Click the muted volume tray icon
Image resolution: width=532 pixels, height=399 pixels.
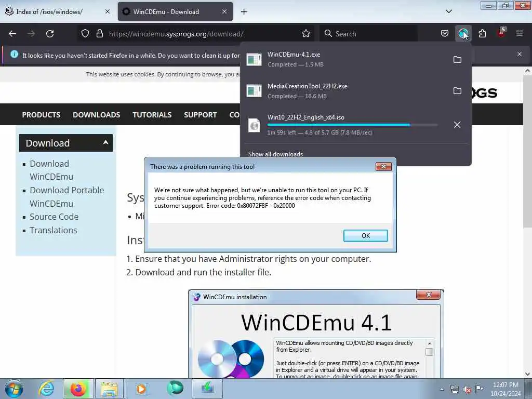tap(467, 390)
